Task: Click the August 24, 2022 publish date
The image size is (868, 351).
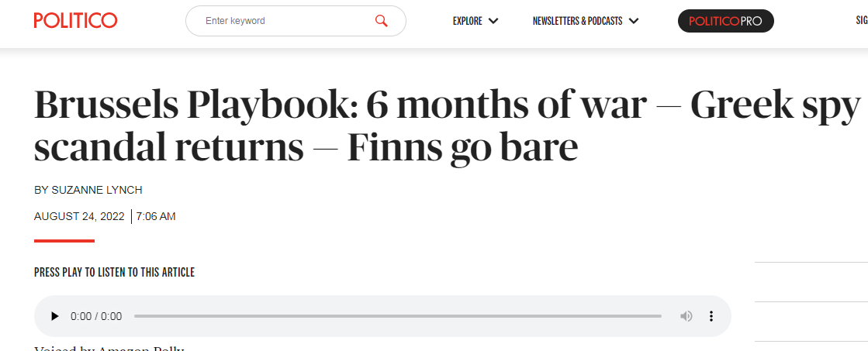Action: 79,216
